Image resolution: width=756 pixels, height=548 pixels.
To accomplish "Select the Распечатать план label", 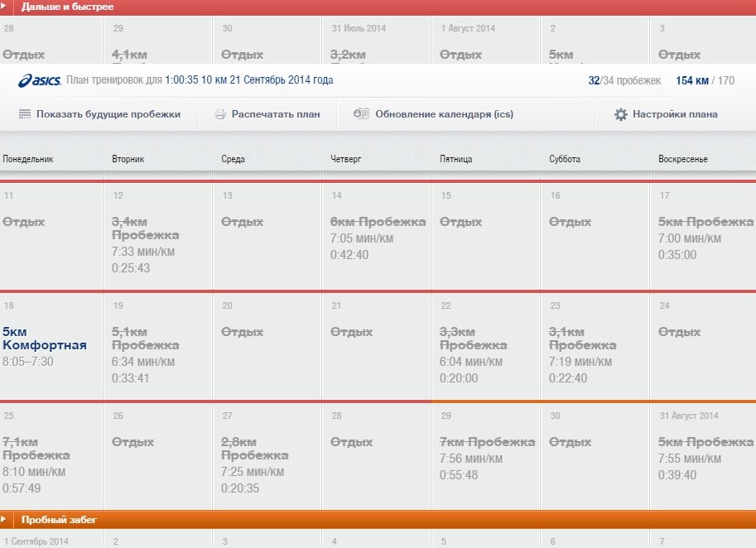I will 276,114.
